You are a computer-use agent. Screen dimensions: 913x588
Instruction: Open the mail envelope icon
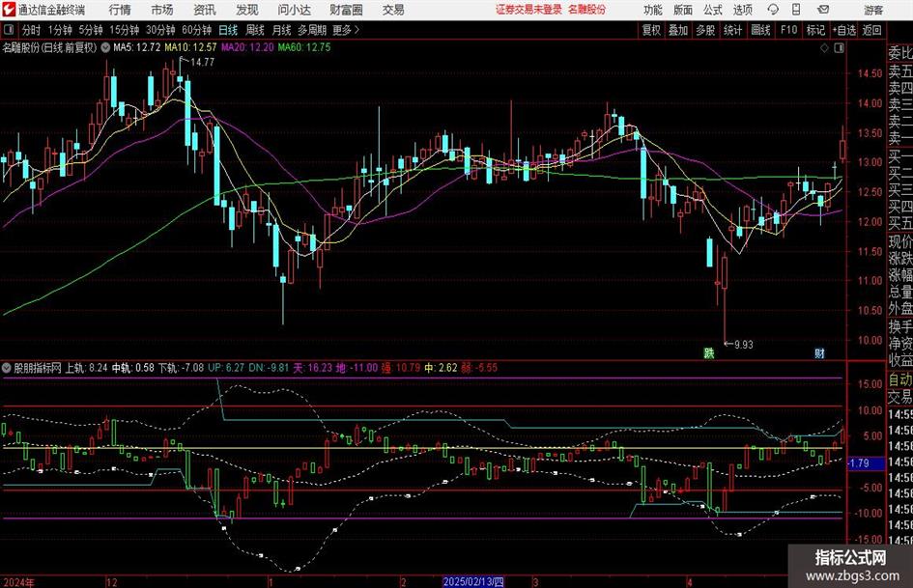(823, 10)
